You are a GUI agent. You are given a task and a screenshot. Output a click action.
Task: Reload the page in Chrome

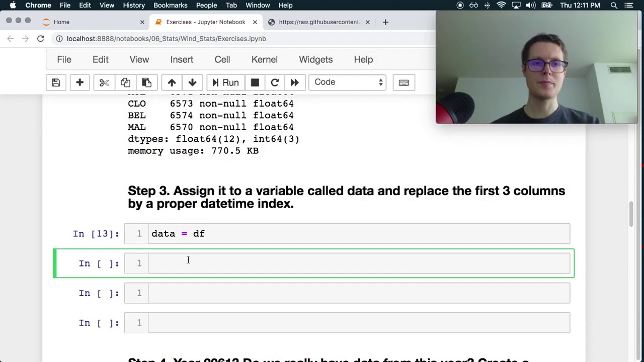pyautogui.click(x=40, y=39)
